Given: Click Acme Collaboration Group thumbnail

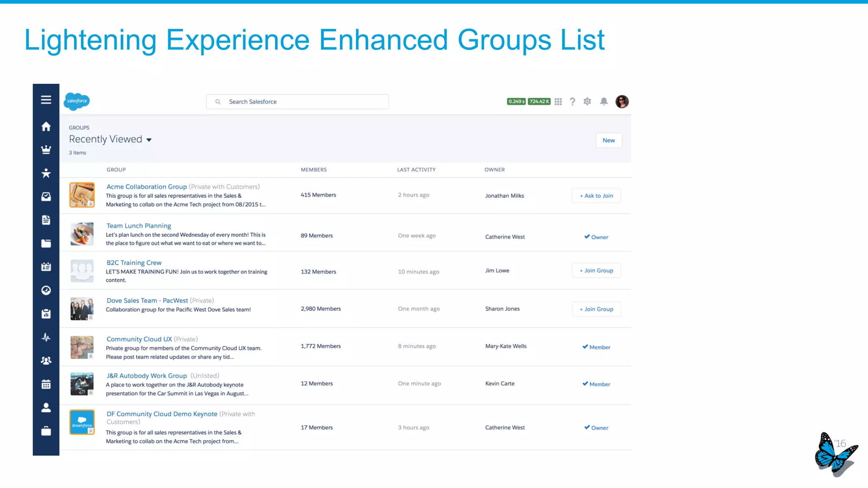Looking at the screenshot, I should click(x=82, y=195).
